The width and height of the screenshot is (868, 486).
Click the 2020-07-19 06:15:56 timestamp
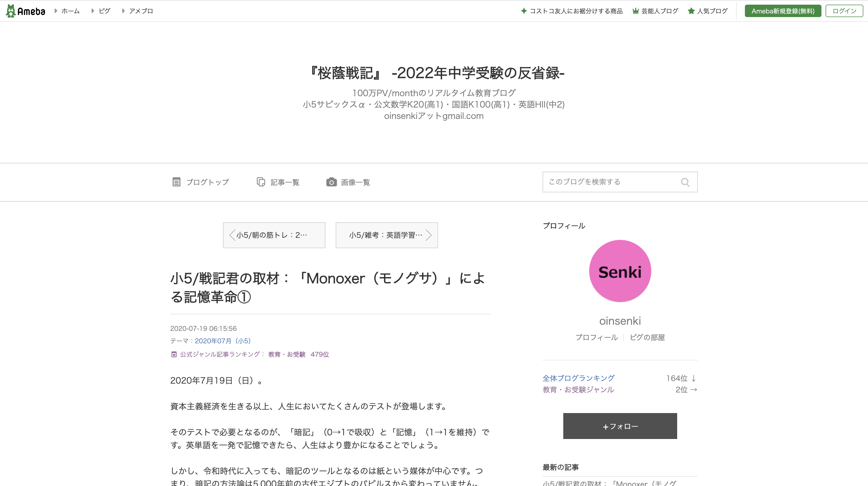203,328
